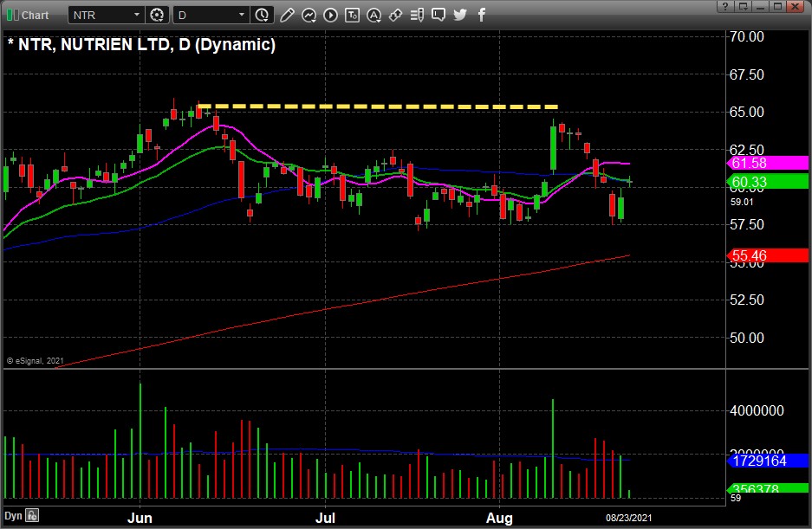The image size is (812, 529).
Task: Click the Chart window title label
Action: click(35, 16)
